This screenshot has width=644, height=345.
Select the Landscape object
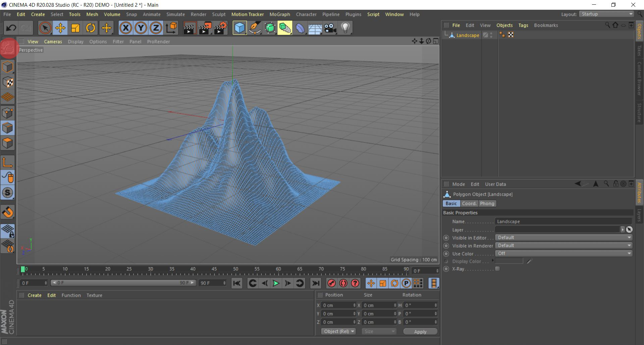point(468,35)
